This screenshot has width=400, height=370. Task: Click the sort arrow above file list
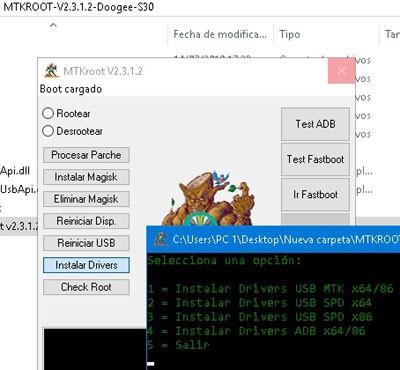53,26
